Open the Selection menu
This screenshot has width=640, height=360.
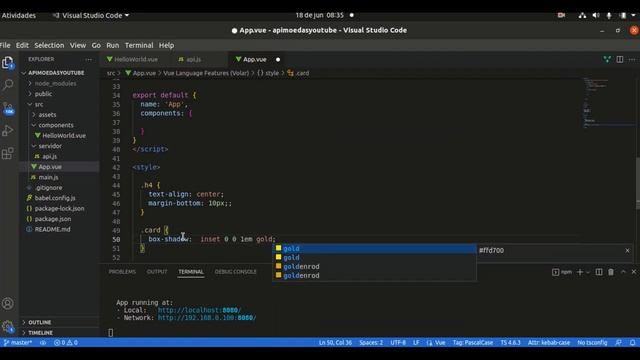pos(49,45)
